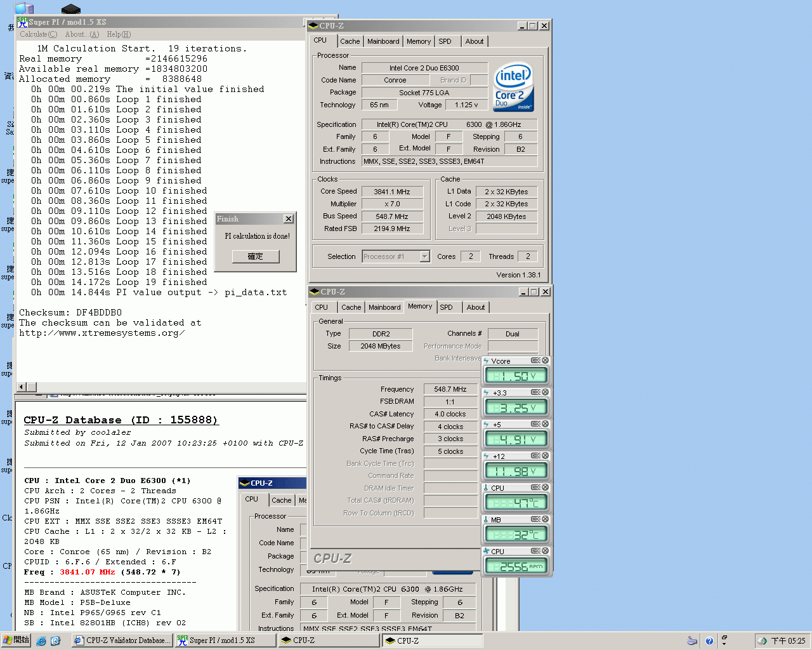812x650 pixels.
Task: Click the CAS# Latency 4.0 clocks value
Action: [x=450, y=414]
